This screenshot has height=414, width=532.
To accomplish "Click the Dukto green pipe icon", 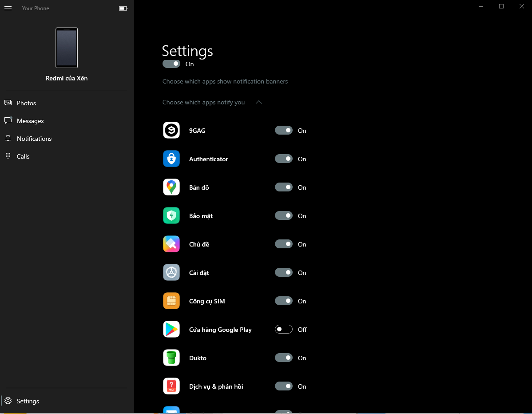I will [x=171, y=358].
